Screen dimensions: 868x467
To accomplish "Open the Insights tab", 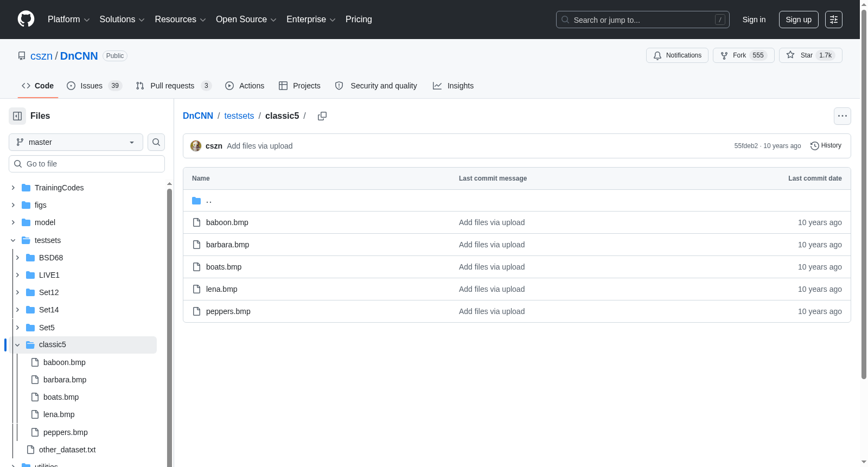I will [x=453, y=86].
